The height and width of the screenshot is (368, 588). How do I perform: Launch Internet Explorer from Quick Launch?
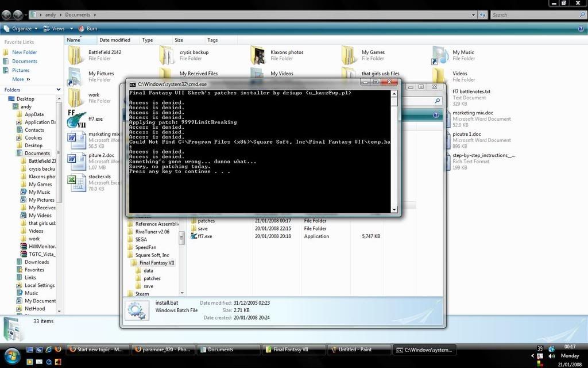pyautogui.click(x=48, y=349)
